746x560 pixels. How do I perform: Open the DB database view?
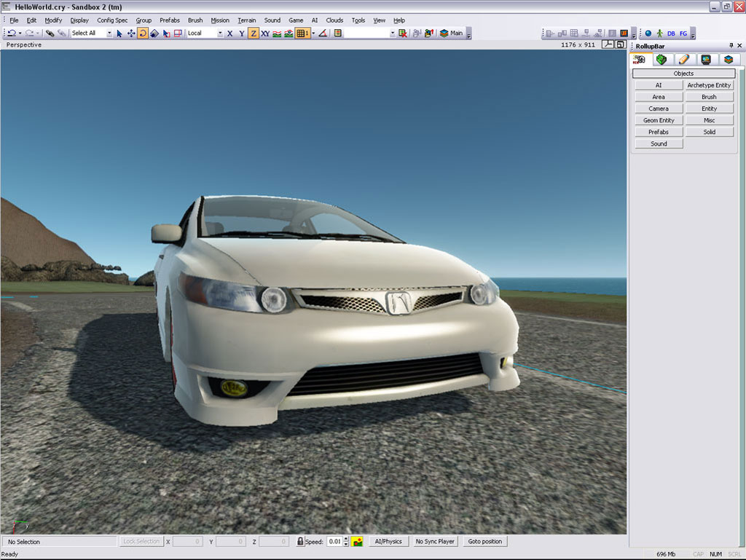tap(671, 33)
